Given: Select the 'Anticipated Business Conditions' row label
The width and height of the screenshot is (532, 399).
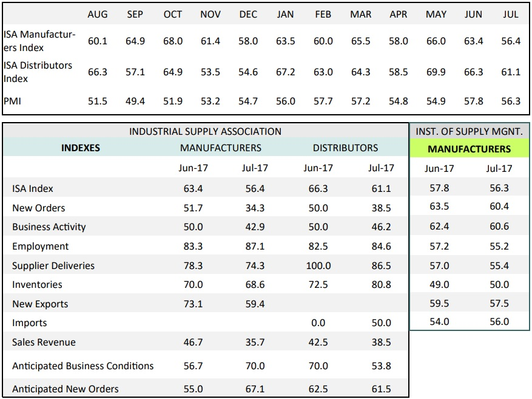Looking at the screenshot, I should tap(82, 366).
